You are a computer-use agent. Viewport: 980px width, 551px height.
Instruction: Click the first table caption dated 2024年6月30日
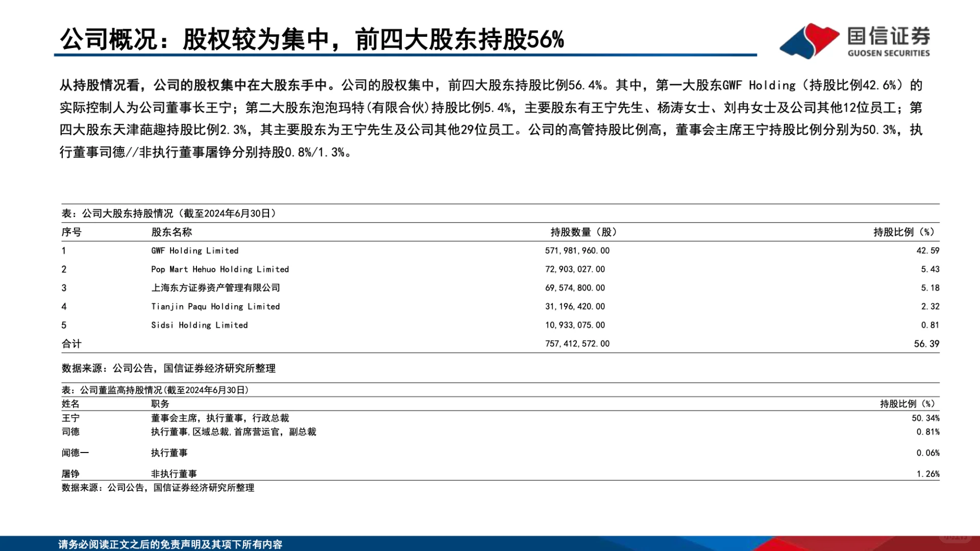[168, 213]
